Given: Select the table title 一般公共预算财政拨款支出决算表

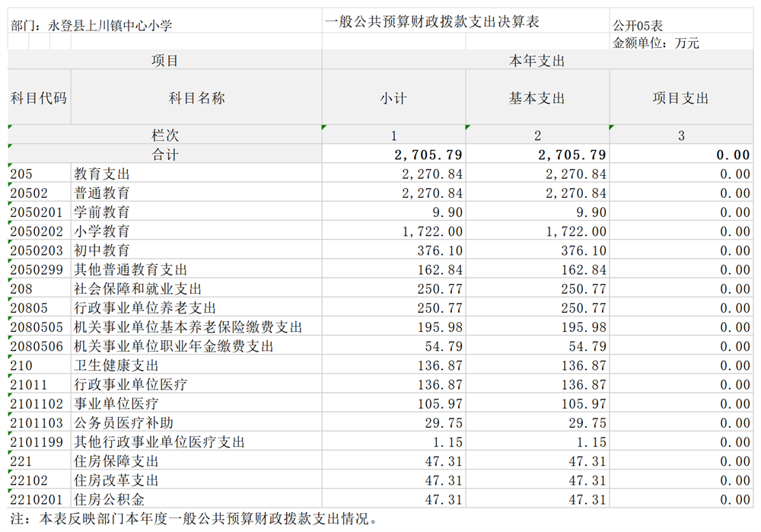Looking at the screenshot, I should (432, 23).
